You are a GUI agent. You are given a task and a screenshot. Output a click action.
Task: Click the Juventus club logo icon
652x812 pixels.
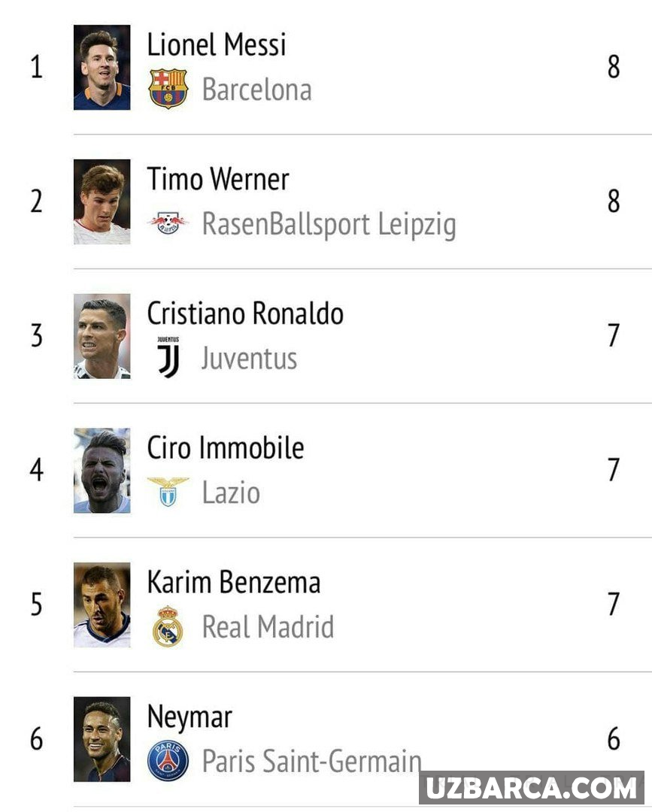click(168, 357)
